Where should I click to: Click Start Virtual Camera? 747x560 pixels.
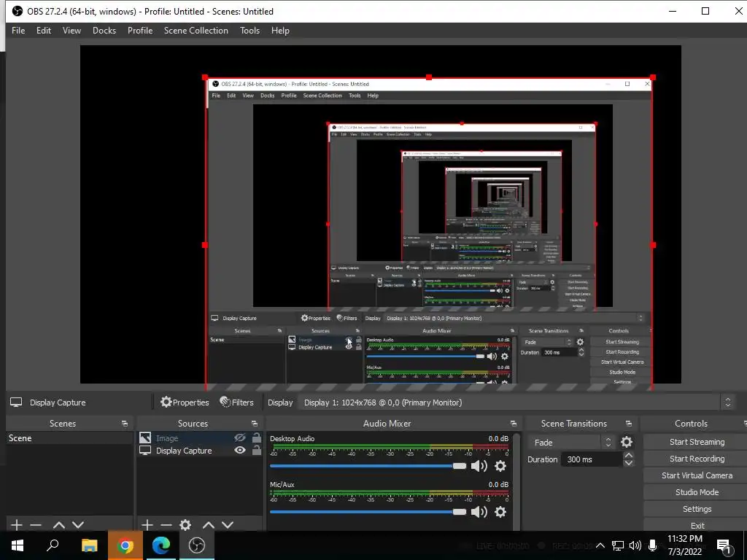point(697,475)
